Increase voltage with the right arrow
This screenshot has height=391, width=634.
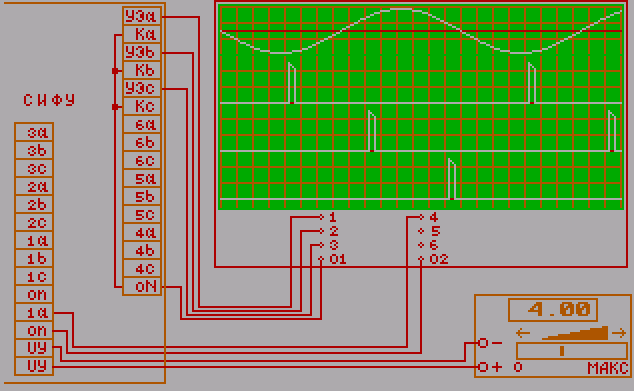pyautogui.click(x=619, y=334)
